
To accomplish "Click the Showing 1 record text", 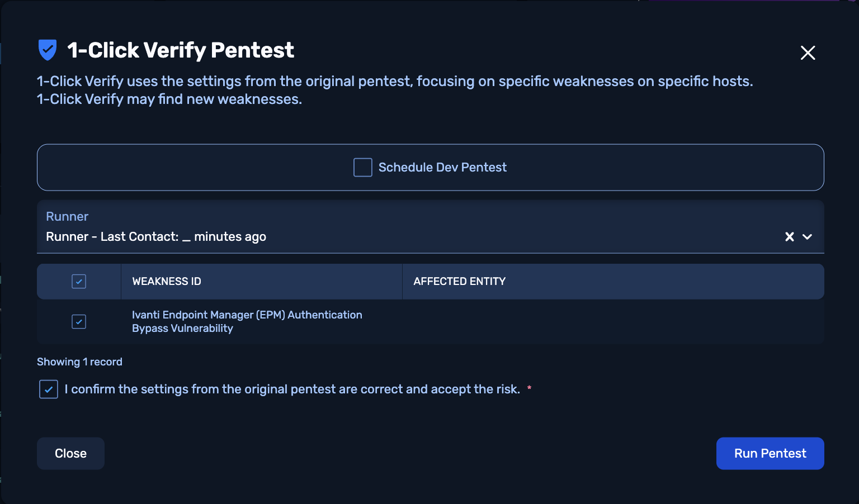I will click(79, 362).
